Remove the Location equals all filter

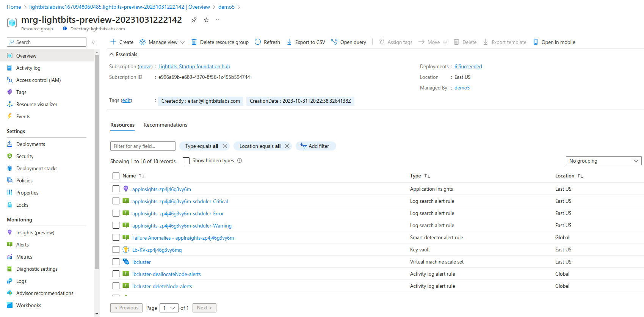pos(287,146)
